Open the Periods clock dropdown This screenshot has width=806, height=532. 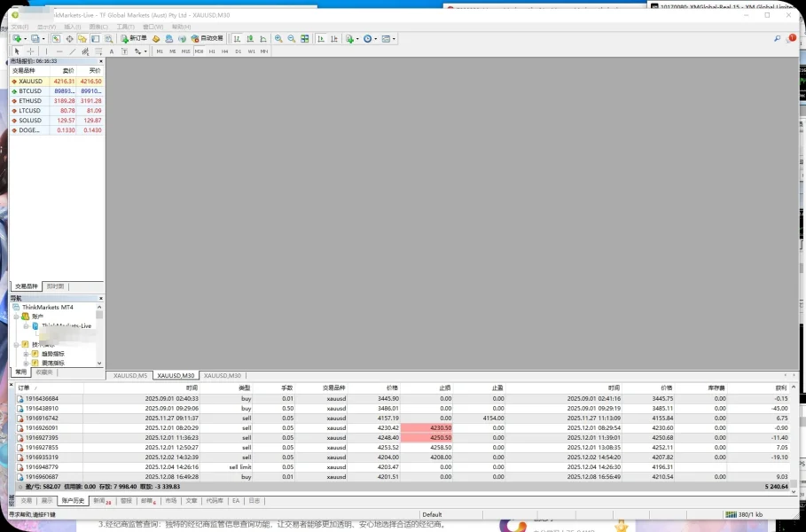370,38
